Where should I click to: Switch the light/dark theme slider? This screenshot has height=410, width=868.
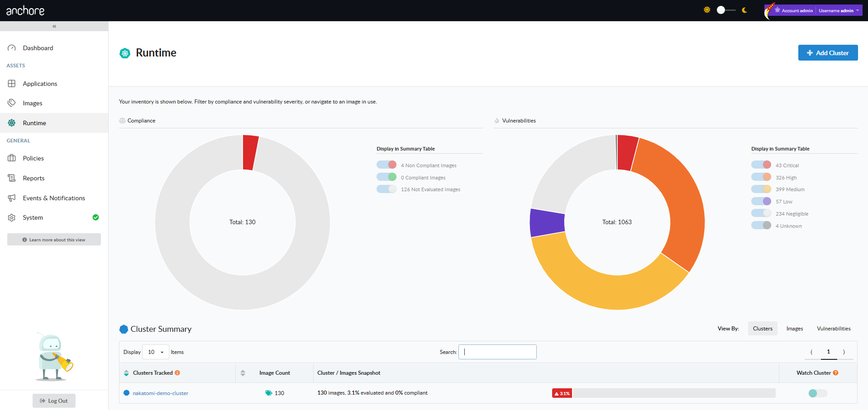tap(726, 10)
